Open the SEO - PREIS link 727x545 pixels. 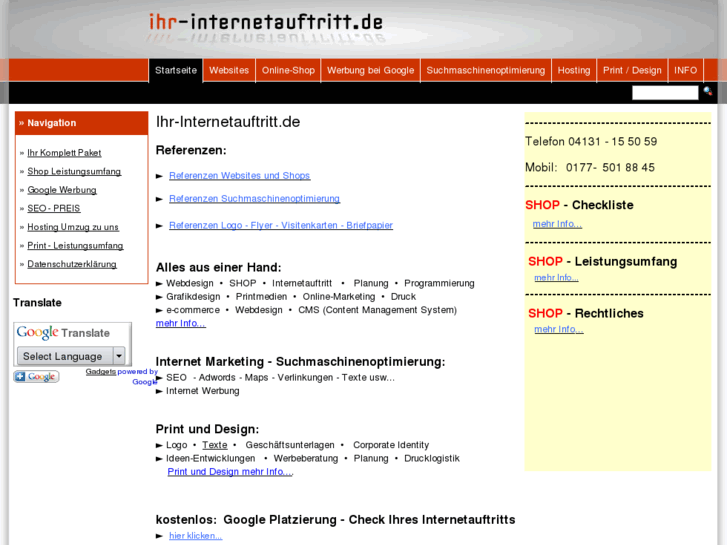pyautogui.click(x=54, y=208)
